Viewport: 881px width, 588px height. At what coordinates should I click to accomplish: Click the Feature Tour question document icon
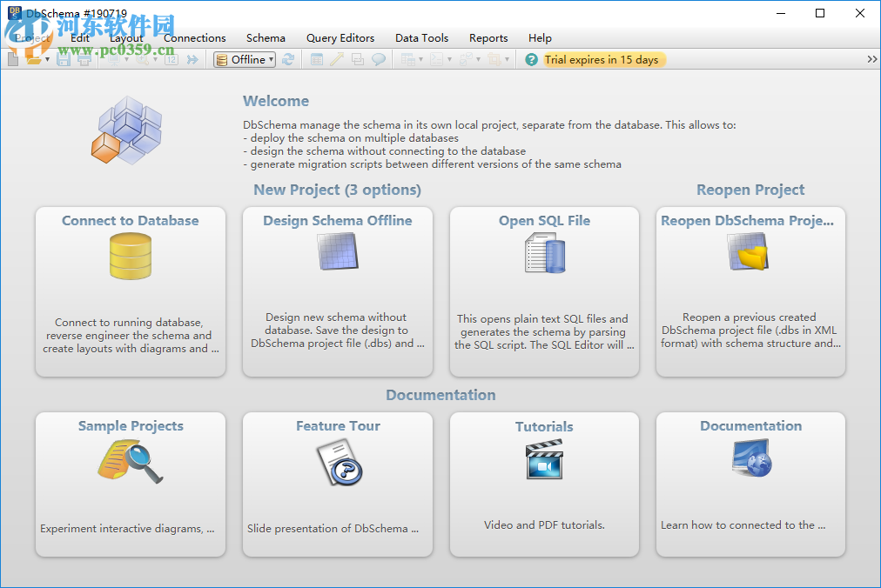point(340,462)
